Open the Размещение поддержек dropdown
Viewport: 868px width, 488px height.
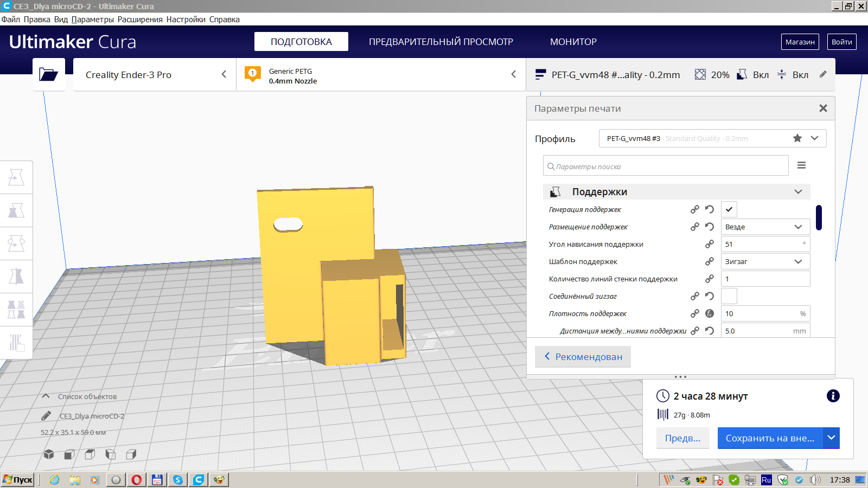click(x=765, y=227)
